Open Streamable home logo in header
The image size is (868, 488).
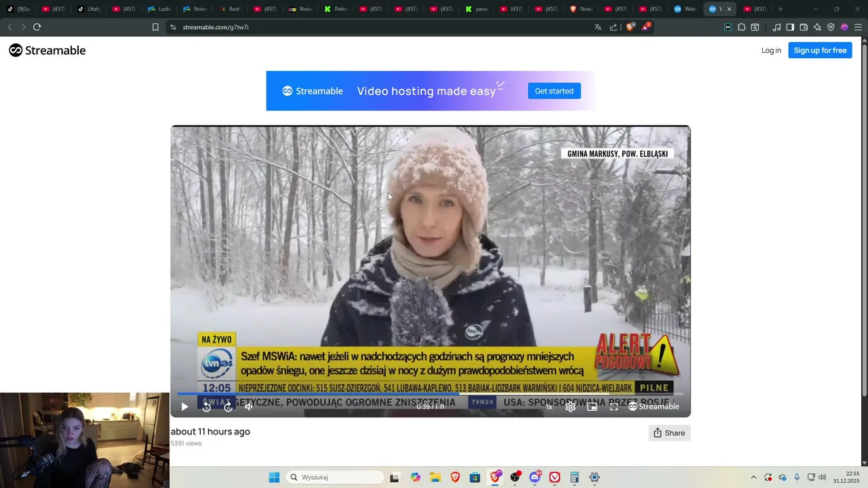(47, 50)
